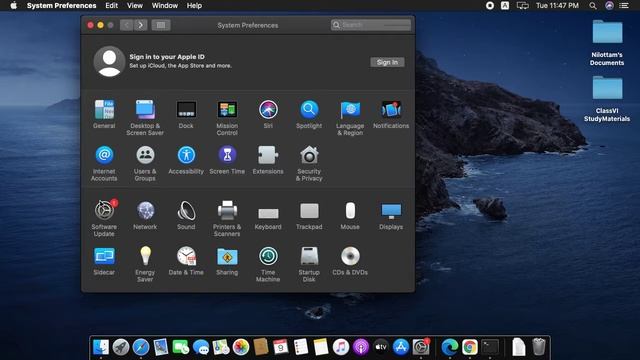Image resolution: width=640 pixels, height=360 pixels.
Task: Open Security & Privacy preferences
Action: click(x=309, y=163)
